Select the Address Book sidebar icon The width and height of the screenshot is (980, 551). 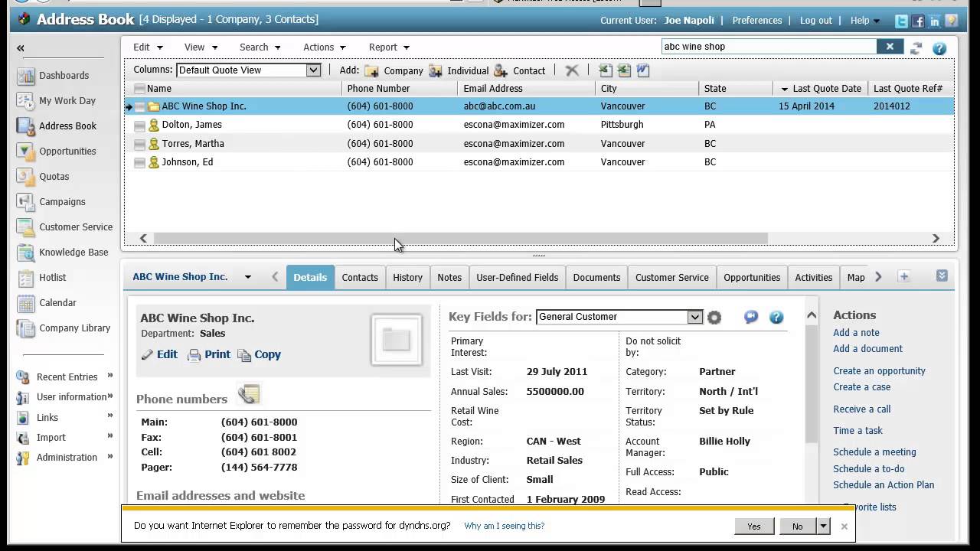26,126
